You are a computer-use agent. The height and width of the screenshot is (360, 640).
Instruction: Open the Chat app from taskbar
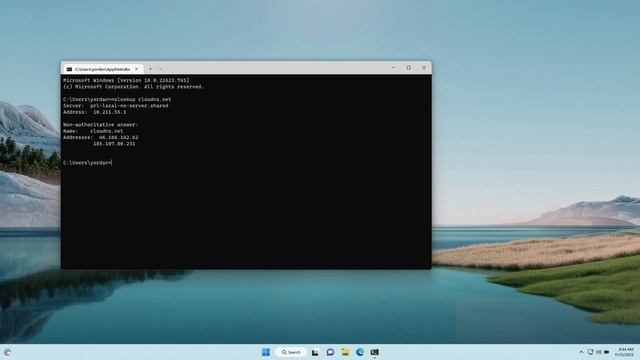pos(330,352)
